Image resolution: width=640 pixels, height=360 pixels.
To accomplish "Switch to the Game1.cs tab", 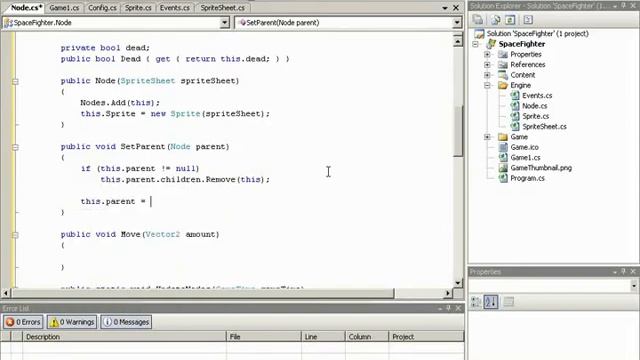I will pos(64,8).
